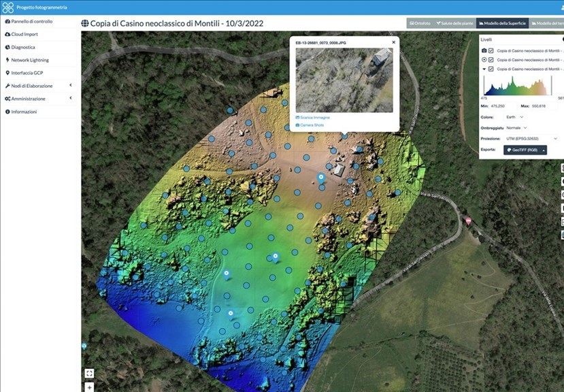
Task: Click the GeoTIFF (RGB) export button
Action: pos(525,150)
